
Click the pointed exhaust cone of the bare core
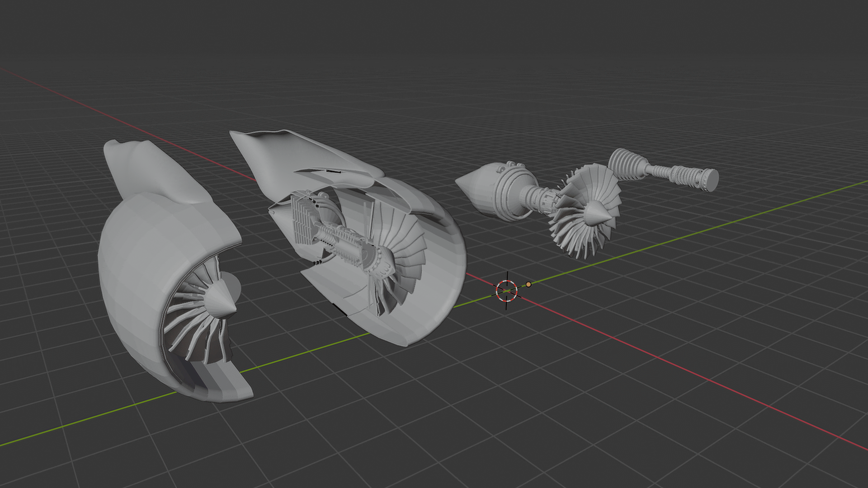[x=475, y=188]
